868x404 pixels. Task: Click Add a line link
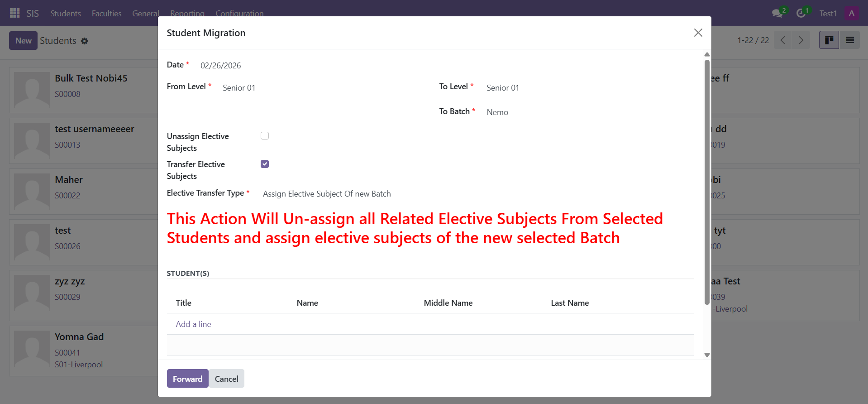coord(193,324)
